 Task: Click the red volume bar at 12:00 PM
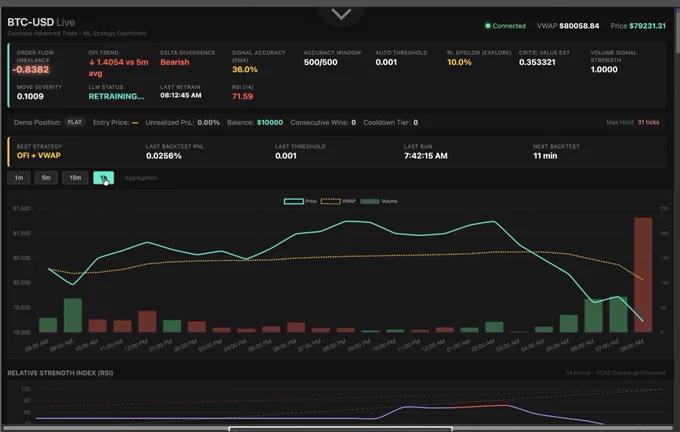(147, 321)
